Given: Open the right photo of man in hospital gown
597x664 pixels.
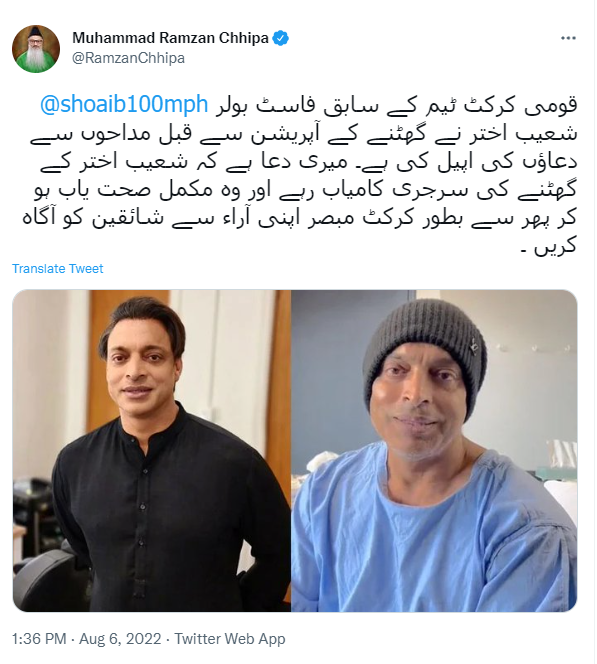Looking at the screenshot, I should pos(434,451).
